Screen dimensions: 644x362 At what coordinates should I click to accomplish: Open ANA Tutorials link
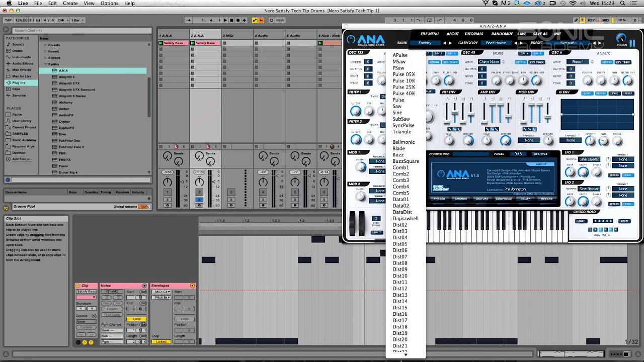pos(474,34)
